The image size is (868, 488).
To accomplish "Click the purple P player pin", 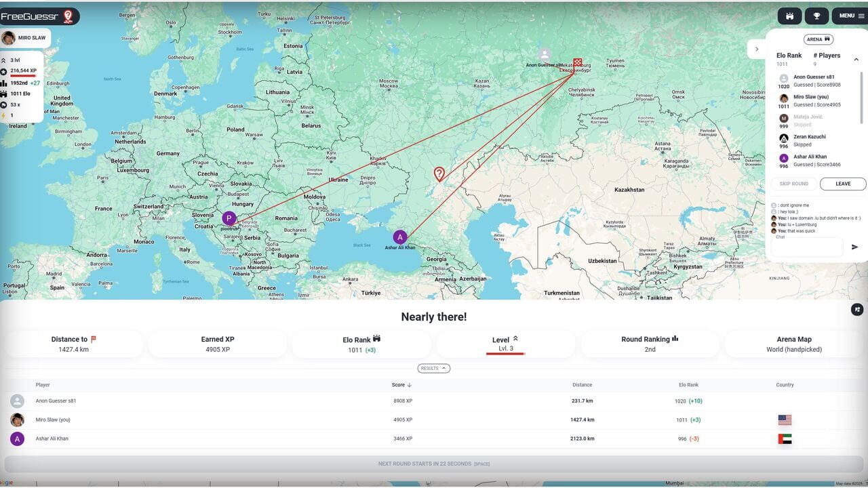I will (229, 218).
